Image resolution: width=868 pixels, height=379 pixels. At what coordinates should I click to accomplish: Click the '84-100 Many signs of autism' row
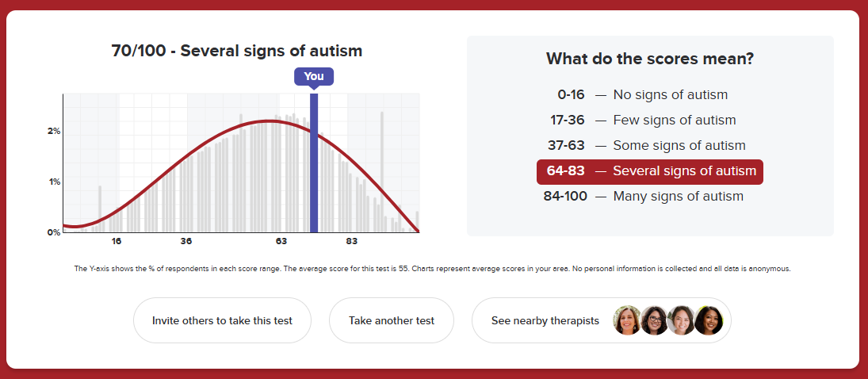pos(644,197)
